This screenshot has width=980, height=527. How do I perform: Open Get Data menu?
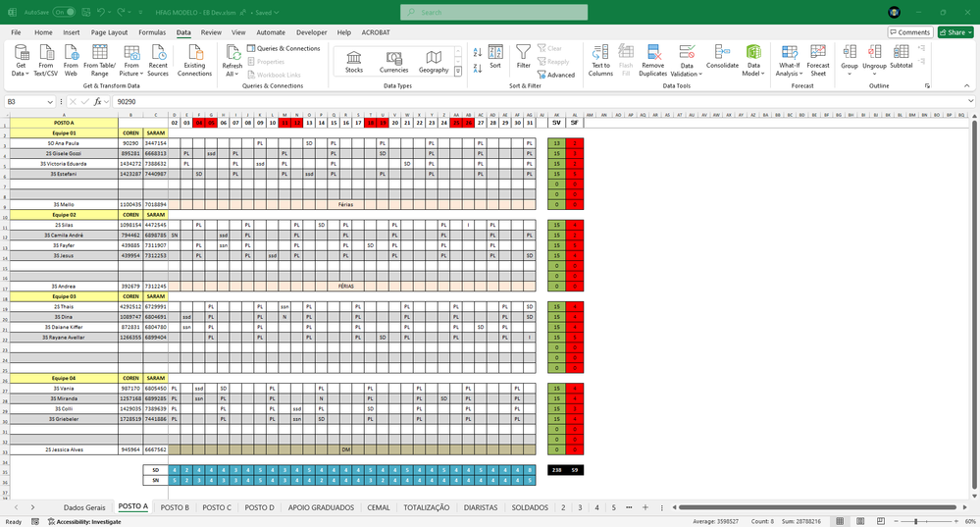pos(21,61)
